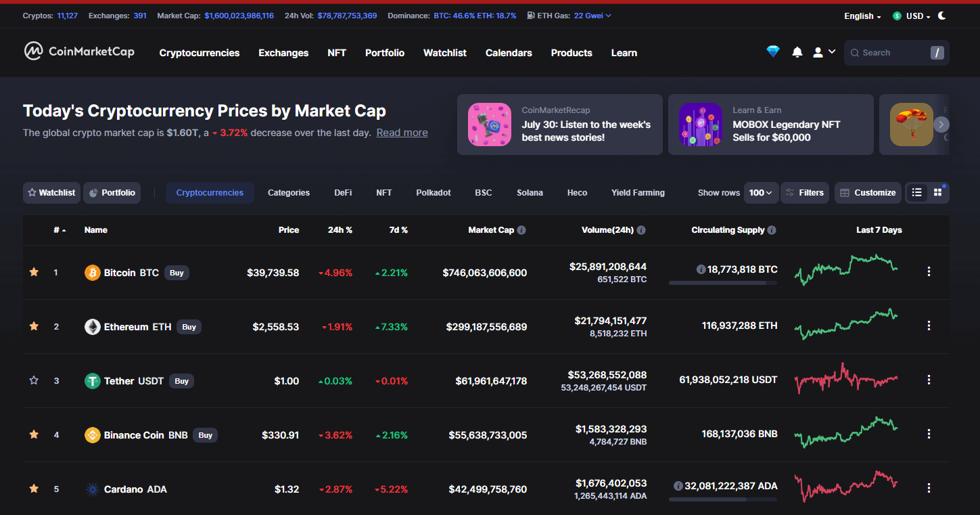This screenshot has height=515, width=980.
Task: Open MOBOX Legendary NFT card
Action: tap(771, 125)
